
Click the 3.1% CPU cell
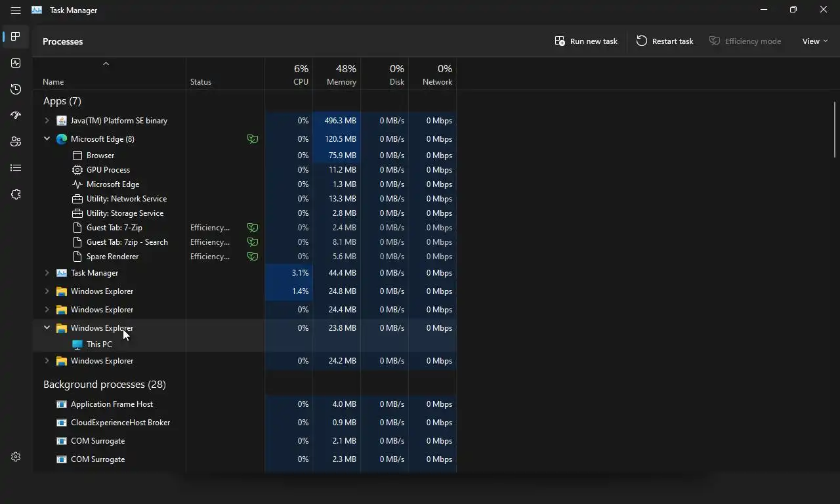[x=289, y=273]
